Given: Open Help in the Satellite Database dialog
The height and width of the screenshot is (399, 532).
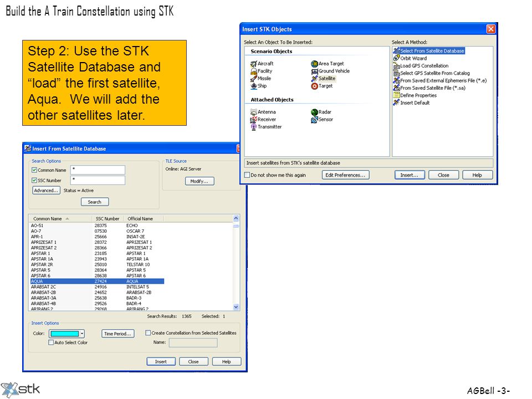Looking at the screenshot, I should click(227, 362).
